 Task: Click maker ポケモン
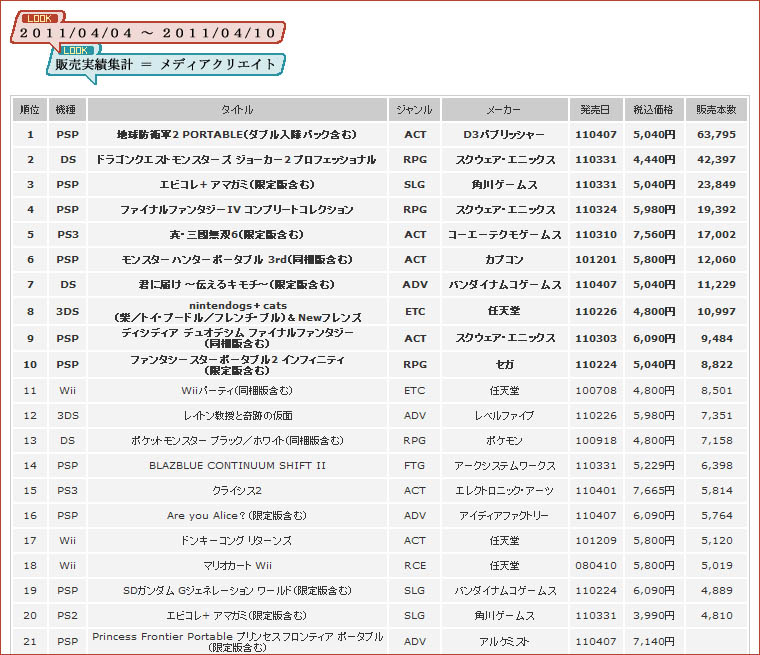tap(504, 441)
